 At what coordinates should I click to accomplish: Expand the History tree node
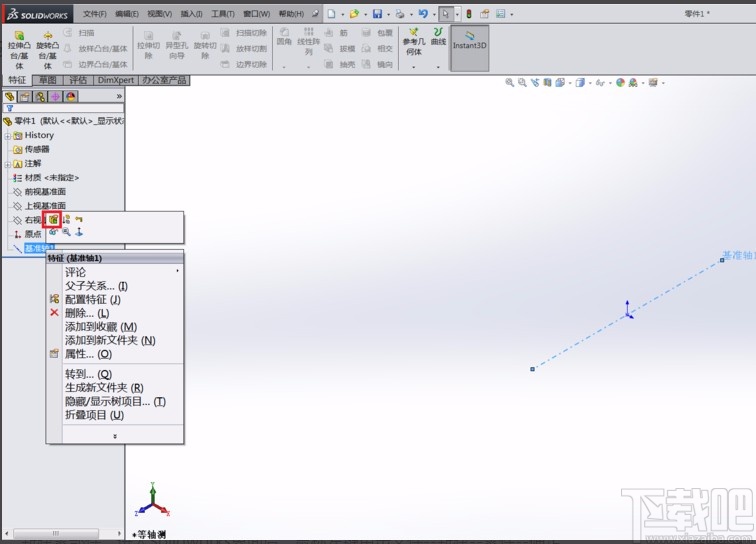7,136
